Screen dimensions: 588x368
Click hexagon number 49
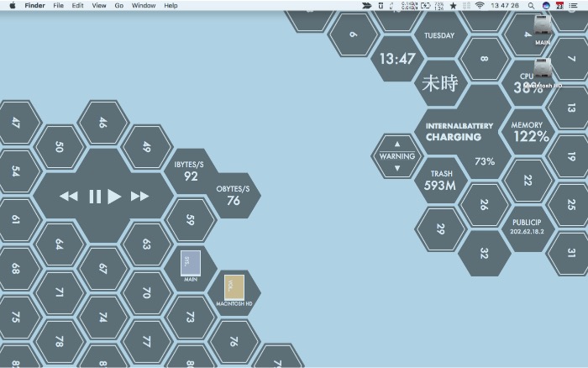147,147
